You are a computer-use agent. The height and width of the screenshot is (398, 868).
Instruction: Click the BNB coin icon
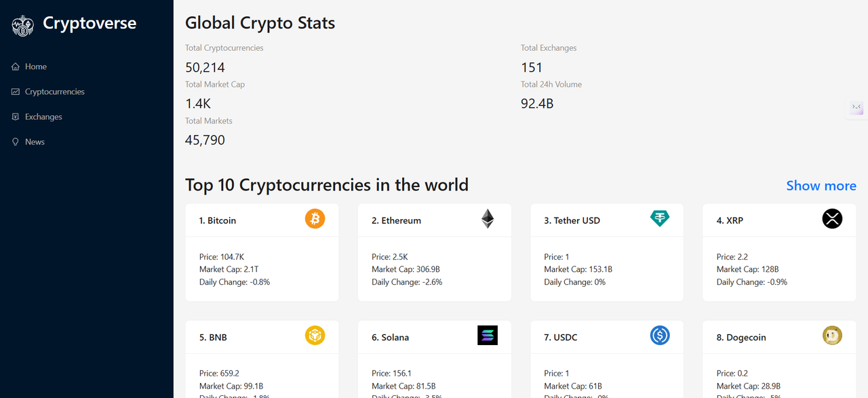(x=315, y=336)
